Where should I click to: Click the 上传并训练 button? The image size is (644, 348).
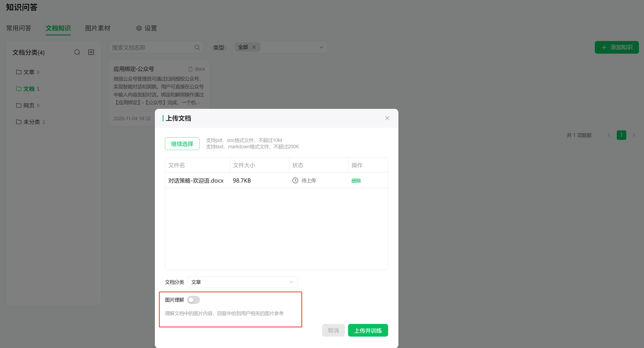click(368, 330)
